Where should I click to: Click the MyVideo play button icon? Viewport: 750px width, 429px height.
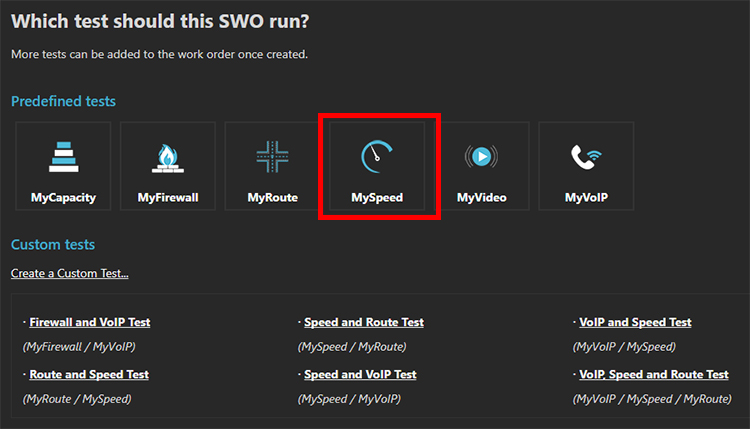(x=481, y=157)
